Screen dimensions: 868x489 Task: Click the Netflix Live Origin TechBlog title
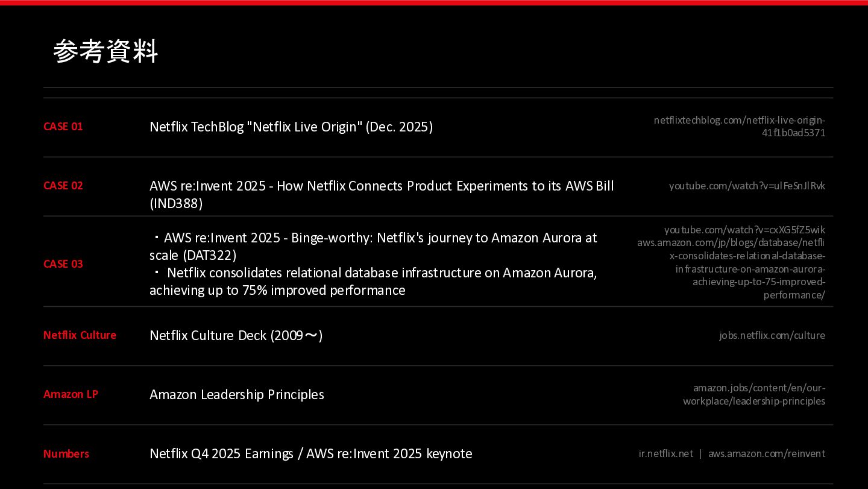pyautogui.click(x=291, y=127)
